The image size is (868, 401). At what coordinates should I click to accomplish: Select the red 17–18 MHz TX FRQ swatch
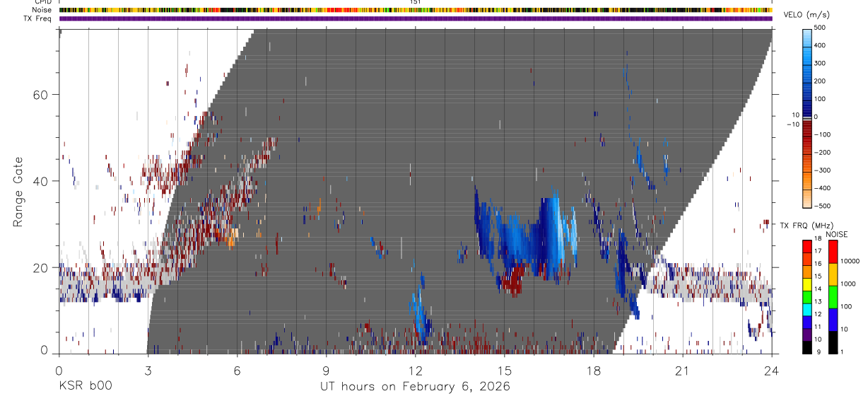pyautogui.click(x=807, y=246)
